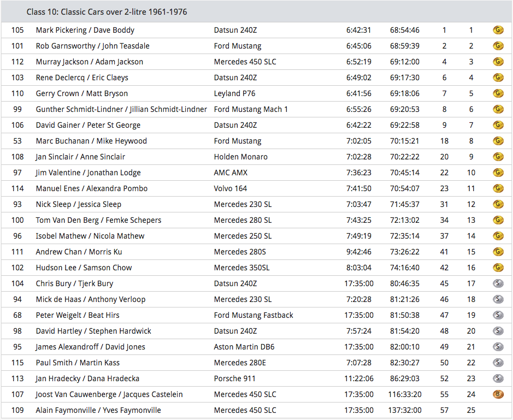Click gold medal in Manuel Enes row
513x420 pixels.
pyautogui.click(x=498, y=188)
